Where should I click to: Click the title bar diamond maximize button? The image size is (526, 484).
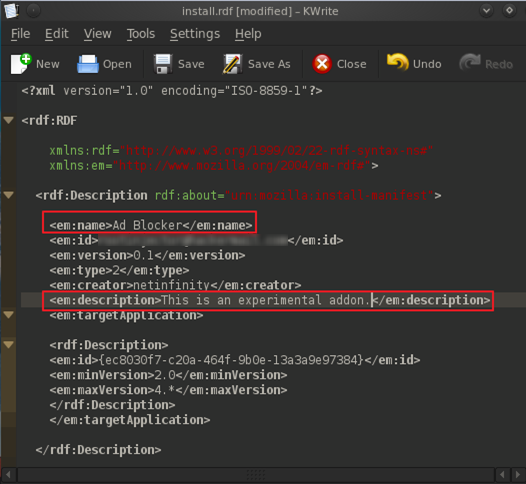[x=509, y=11]
